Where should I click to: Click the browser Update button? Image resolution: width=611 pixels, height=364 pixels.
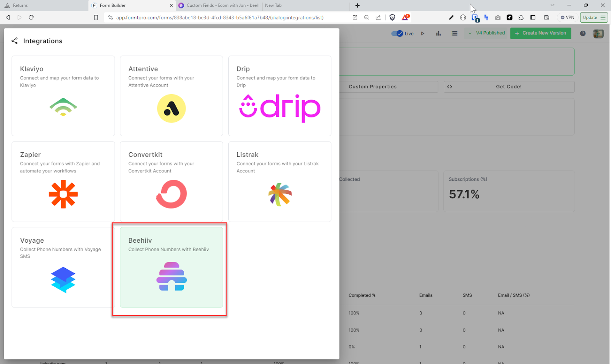[x=594, y=18]
